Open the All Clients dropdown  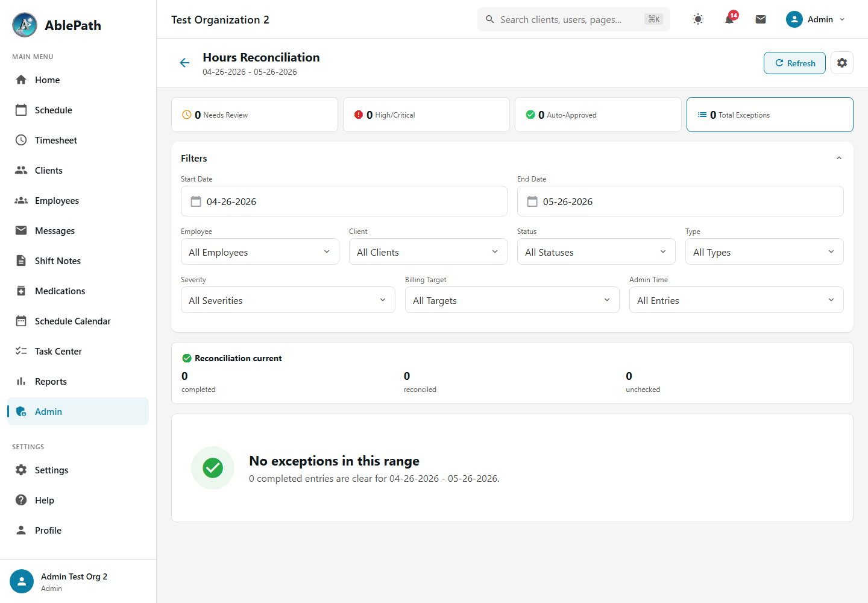pos(428,251)
